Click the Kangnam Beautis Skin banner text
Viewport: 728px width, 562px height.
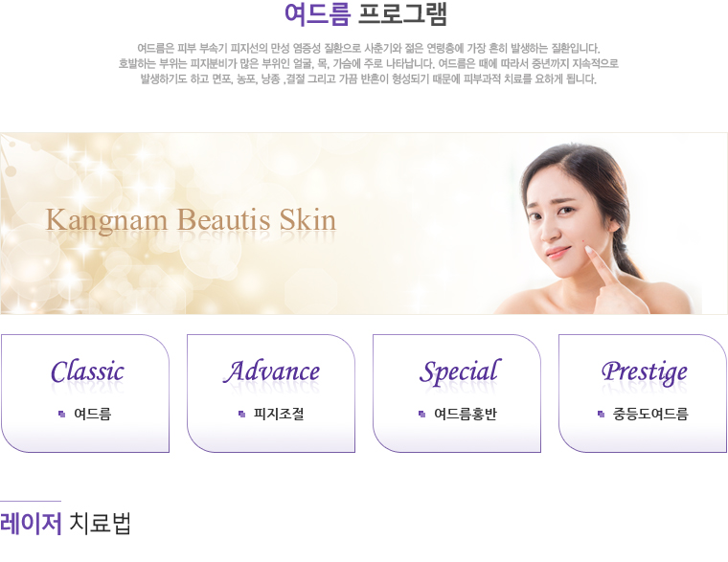[x=191, y=220]
